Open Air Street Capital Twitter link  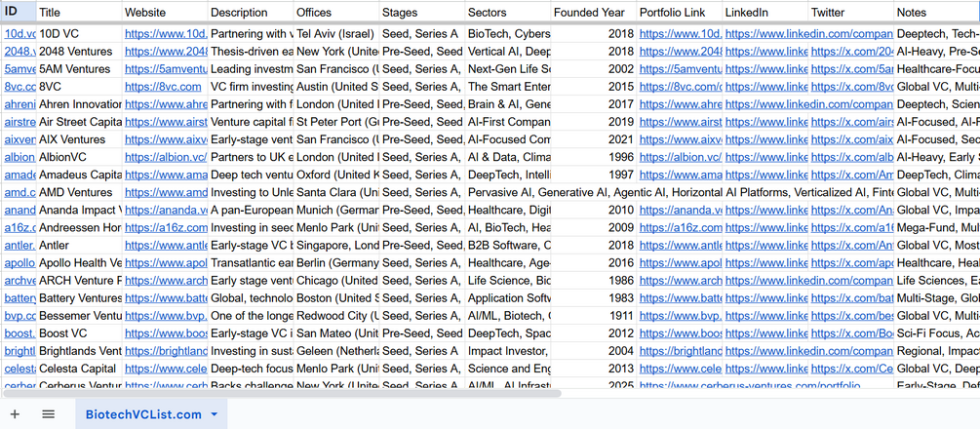click(x=852, y=122)
